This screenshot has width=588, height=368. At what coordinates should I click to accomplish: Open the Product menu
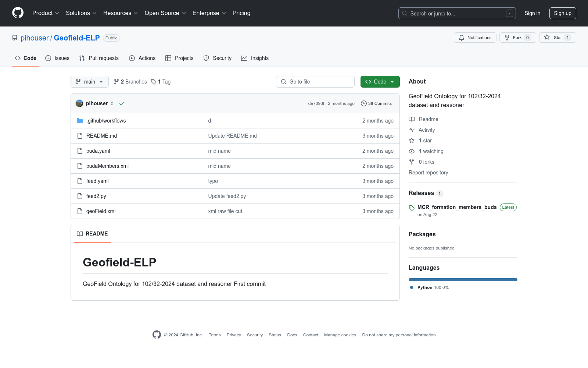(46, 13)
